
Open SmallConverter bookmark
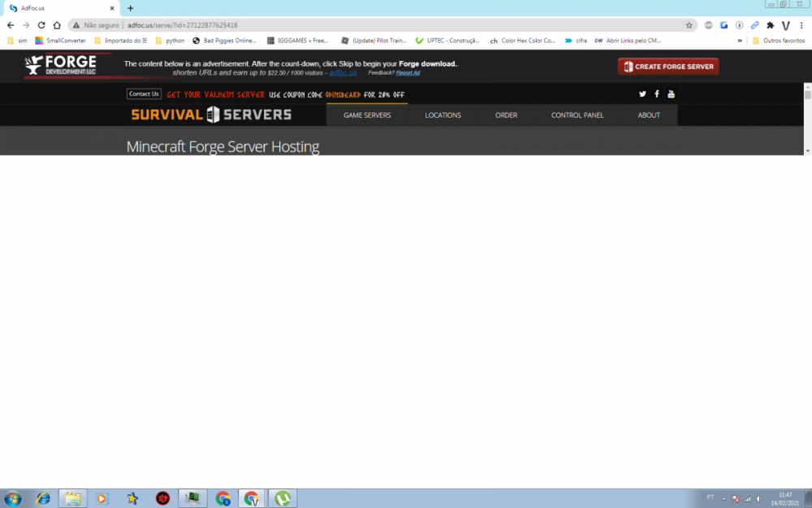[x=61, y=41]
